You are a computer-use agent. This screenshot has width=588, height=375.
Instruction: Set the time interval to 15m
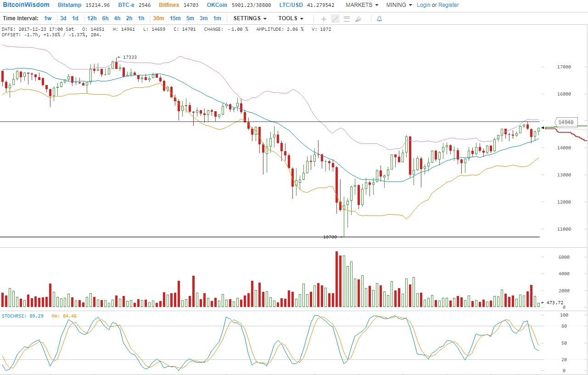point(175,18)
